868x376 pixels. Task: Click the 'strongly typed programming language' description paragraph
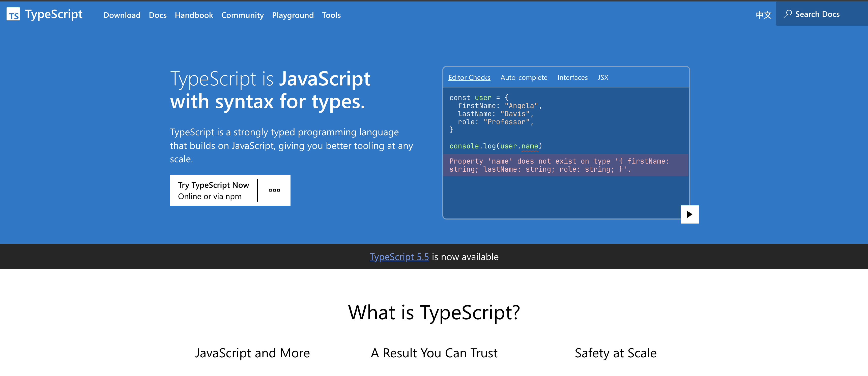[x=291, y=145]
